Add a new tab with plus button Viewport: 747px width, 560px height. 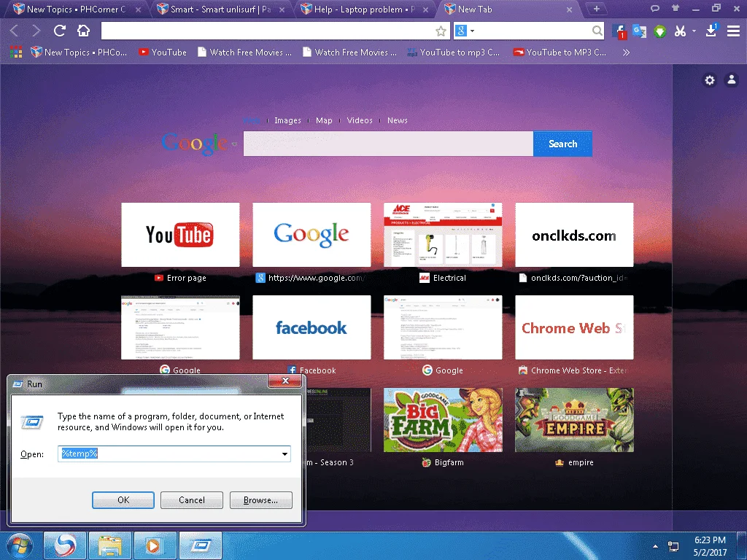pyautogui.click(x=596, y=9)
